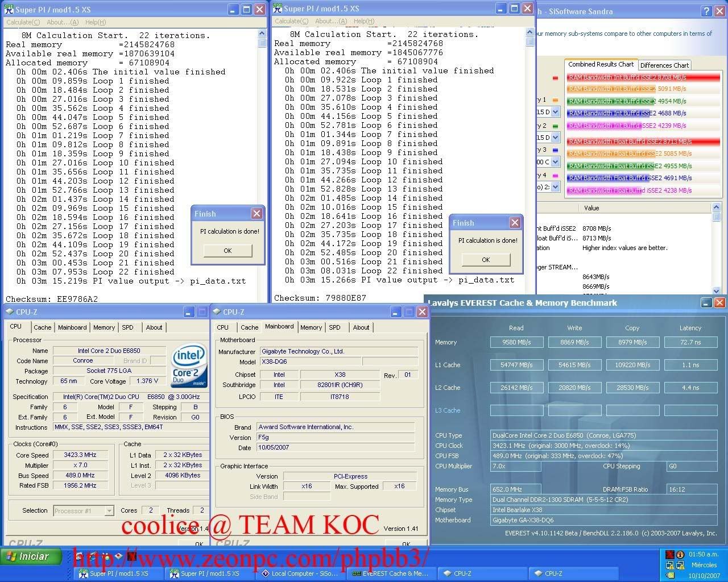728x582 pixels.
Task: Open Calculate(C) menu in checksum EE9786A2 Super PI
Action: [23, 22]
